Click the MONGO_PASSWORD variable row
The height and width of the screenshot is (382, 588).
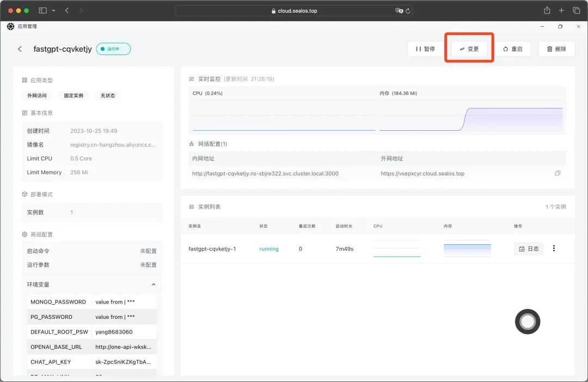click(x=92, y=302)
